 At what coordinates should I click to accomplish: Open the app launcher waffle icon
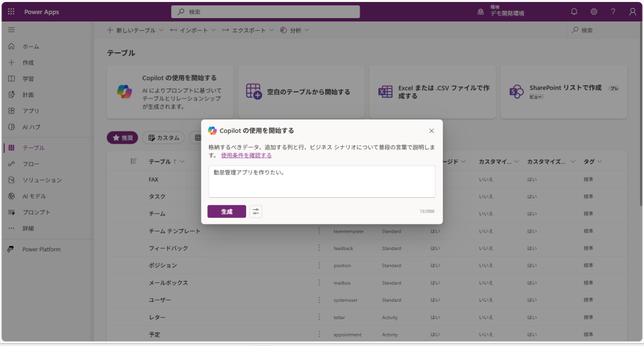[11, 11]
